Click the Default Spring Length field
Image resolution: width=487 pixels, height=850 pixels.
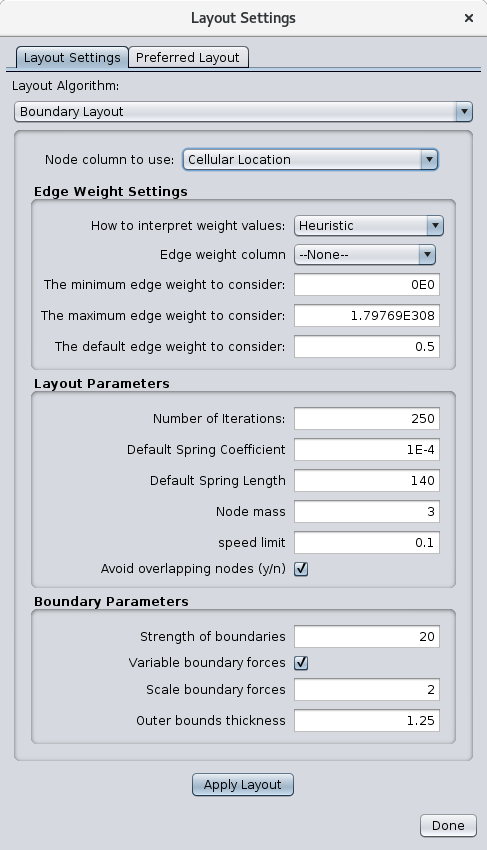click(x=367, y=480)
